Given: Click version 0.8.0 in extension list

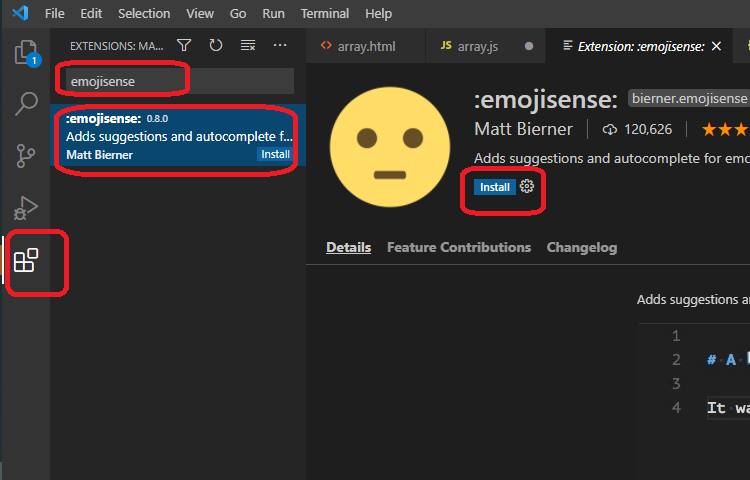Looking at the screenshot, I should pyautogui.click(x=157, y=119).
